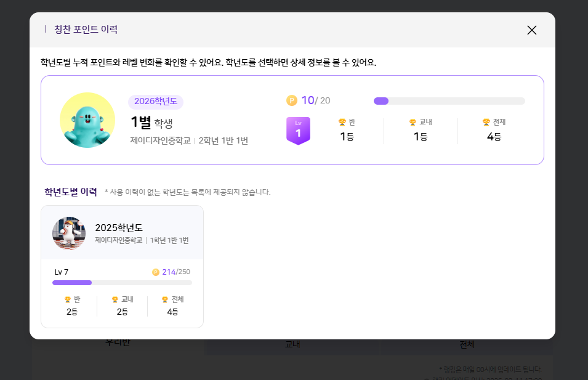The height and width of the screenshot is (380, 588).
Task: Click the 4등 전체 rank in the 2026 summary
Action: pyautogui.click(x=494, y=137)
